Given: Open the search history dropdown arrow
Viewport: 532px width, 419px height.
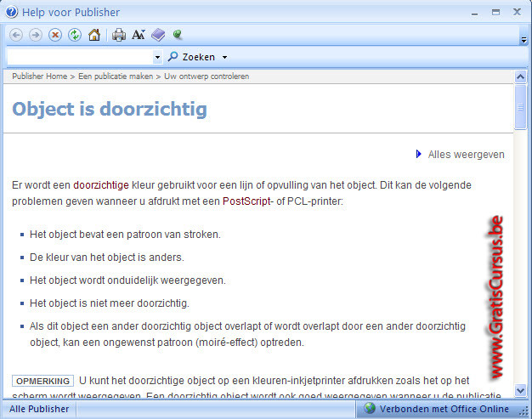Looking at the screenshot, I should point(157,57).
